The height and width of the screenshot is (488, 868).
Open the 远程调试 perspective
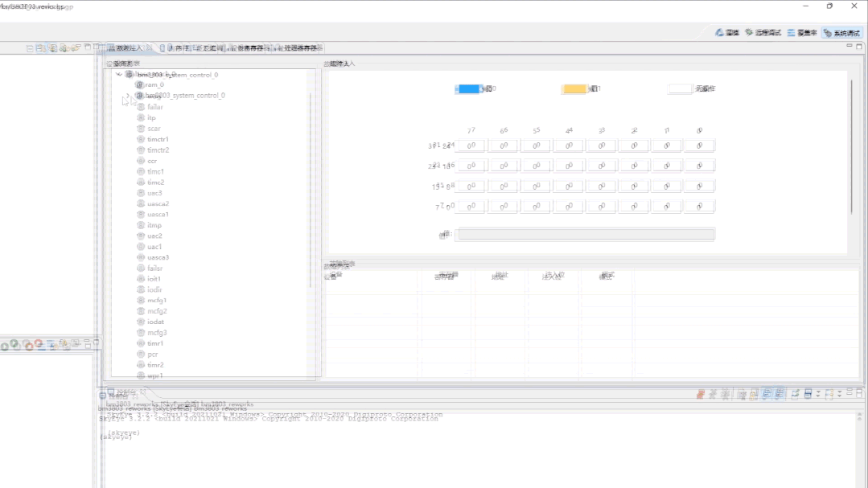pos(763,33)
